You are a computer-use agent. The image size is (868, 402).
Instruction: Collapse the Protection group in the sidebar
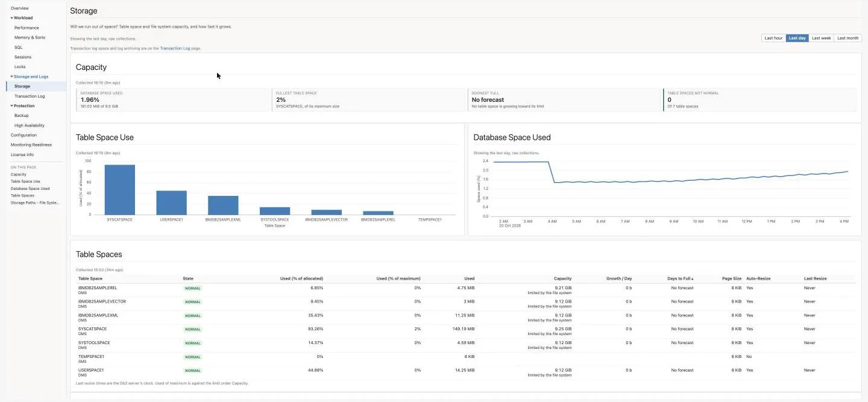[22, 105]
